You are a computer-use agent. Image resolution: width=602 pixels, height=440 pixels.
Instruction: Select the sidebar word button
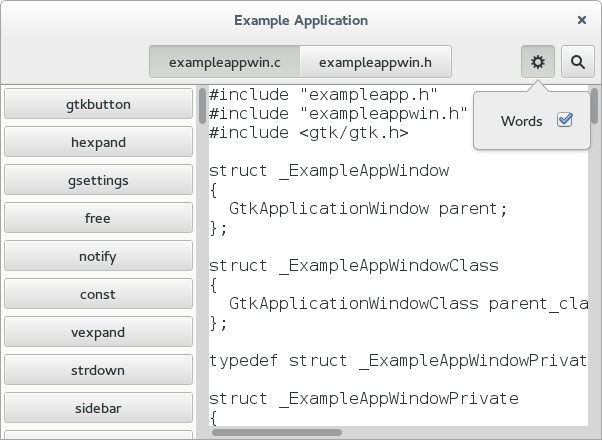98,408
